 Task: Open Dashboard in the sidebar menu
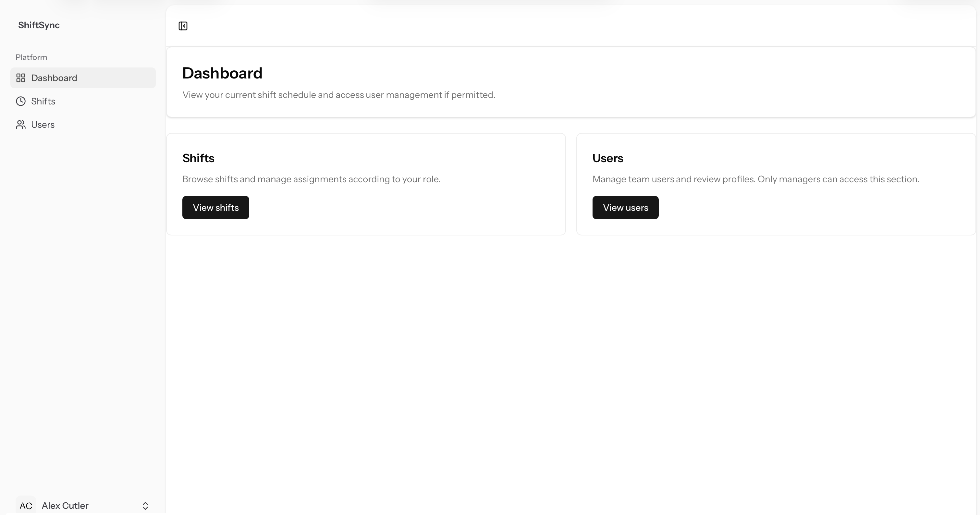(83, 78)
